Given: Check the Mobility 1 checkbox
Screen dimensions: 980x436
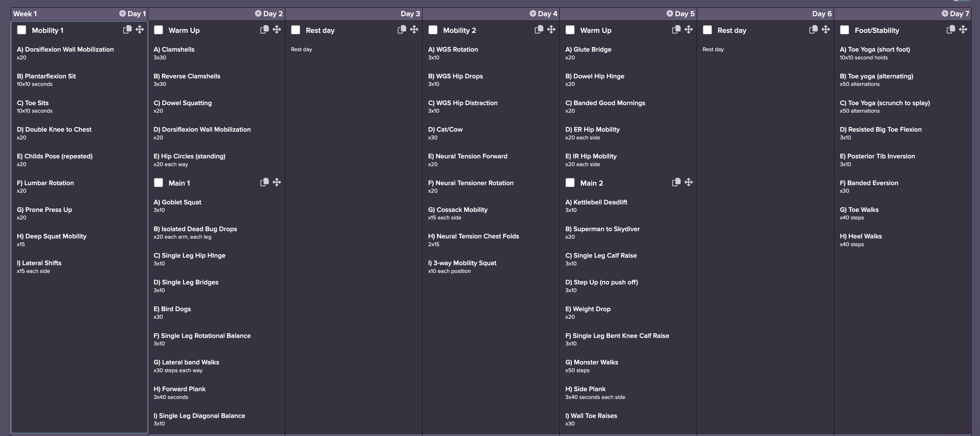Looking at the screenshot, I should pyautogui.click(x=22, y=30).
